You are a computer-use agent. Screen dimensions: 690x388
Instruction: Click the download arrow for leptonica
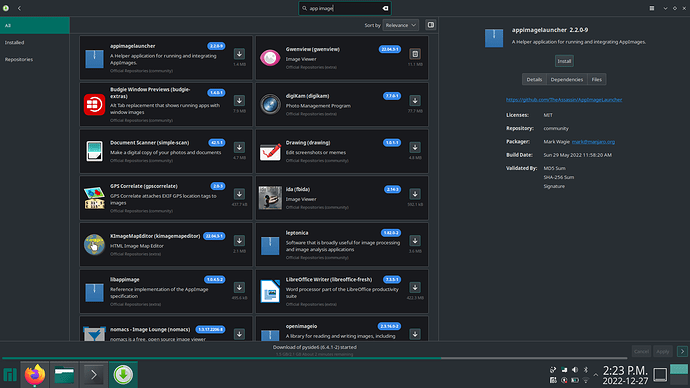tap(415, 241)
